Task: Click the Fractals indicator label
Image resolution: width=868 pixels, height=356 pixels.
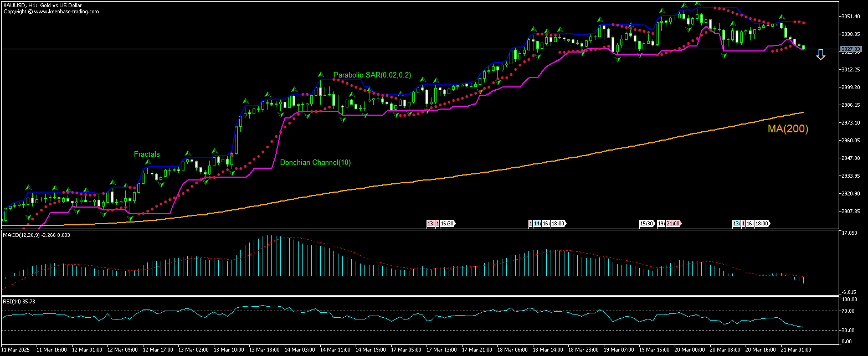Action: click(146, 154)
